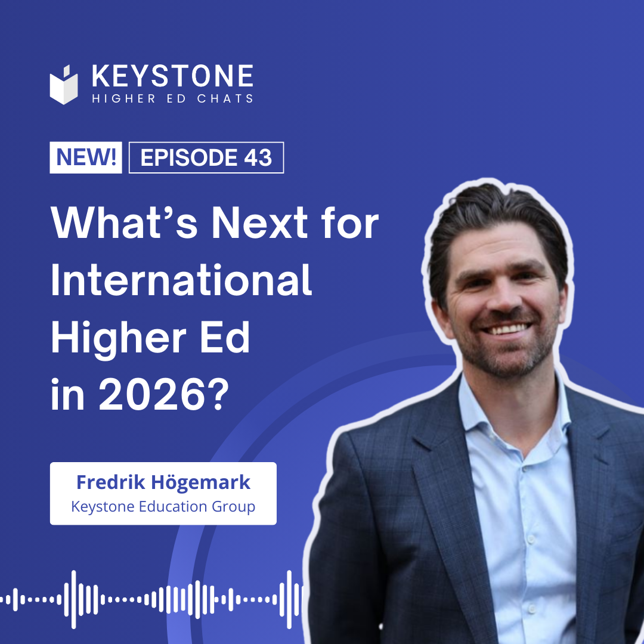
Task: Click the "in 2026?" title line
Action: (x=140, y=395)
